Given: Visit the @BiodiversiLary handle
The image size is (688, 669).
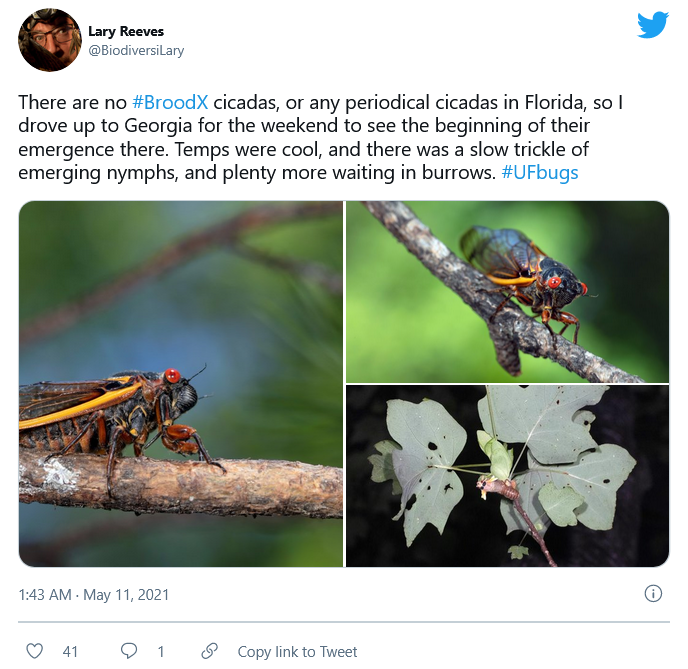Looking at the screenshot, I should pyautogui.click(x=136, y=50).
